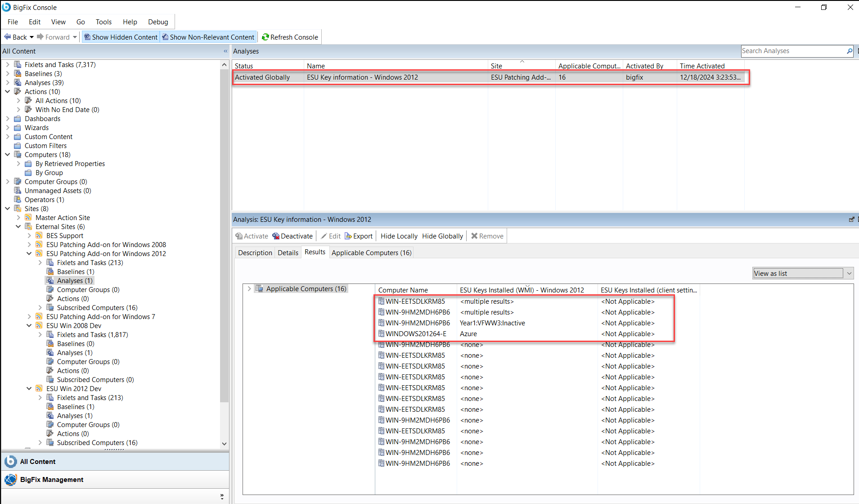The width and height of the screenshot is (859, 504).
Task: Click the Forward button
Action: 53,37
